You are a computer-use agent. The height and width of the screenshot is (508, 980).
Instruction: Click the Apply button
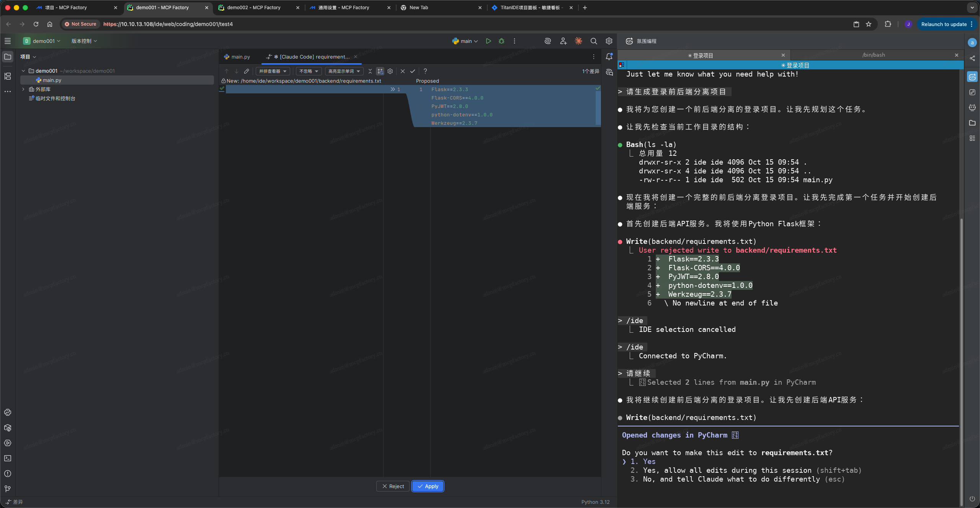click(x=428, y=486)
